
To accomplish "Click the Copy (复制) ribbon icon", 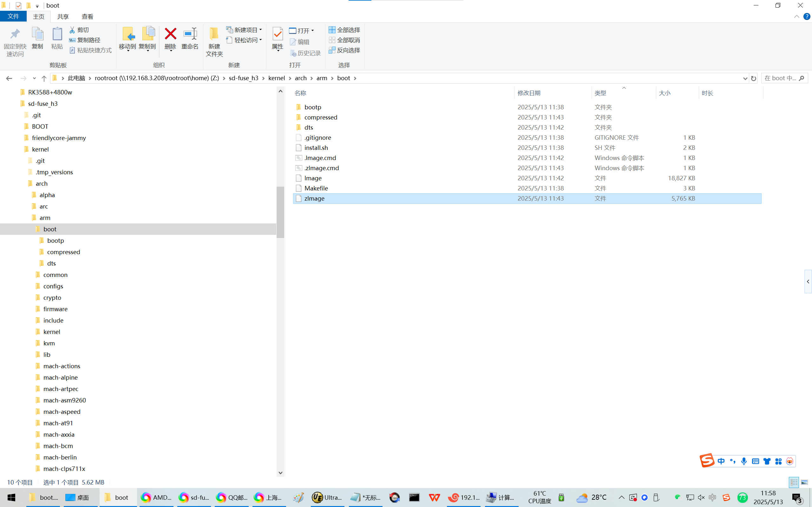I will (37, 34).
